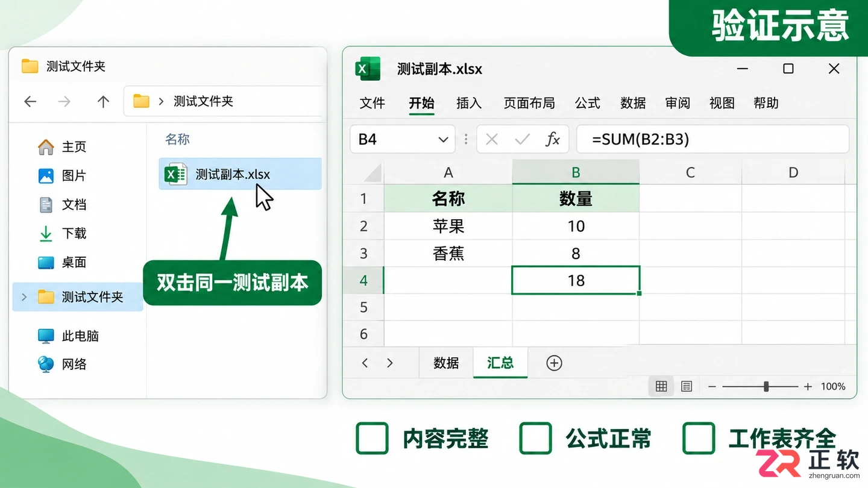Click the zoom in plus button
868x488 pixels.
(x=808, y=387)
